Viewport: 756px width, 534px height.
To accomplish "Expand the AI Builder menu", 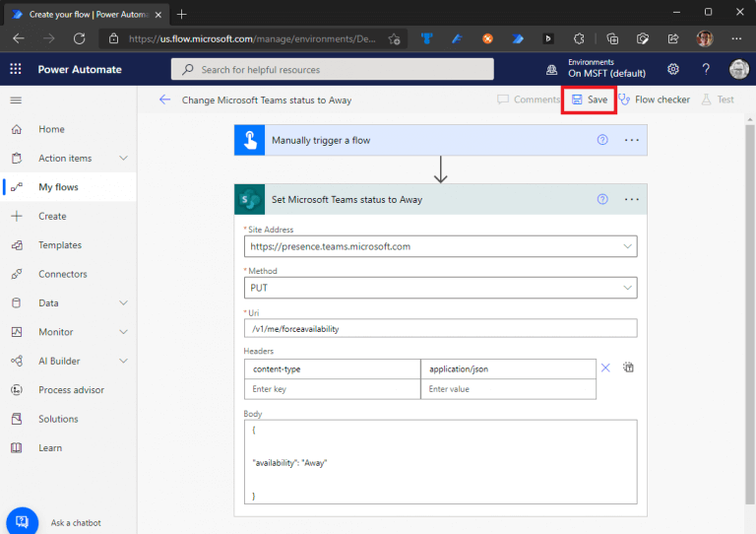I will click(123, 361).
